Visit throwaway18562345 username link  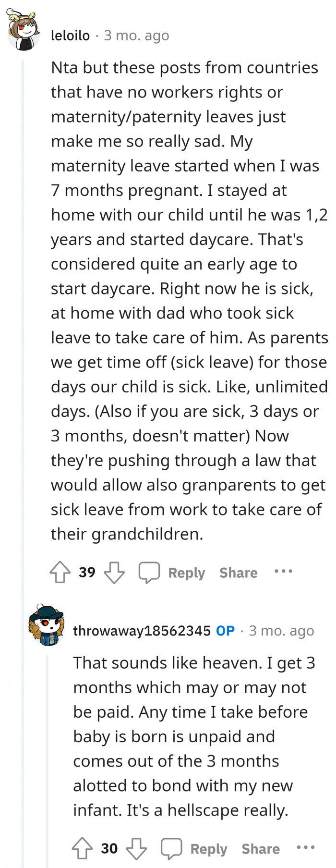142,631
